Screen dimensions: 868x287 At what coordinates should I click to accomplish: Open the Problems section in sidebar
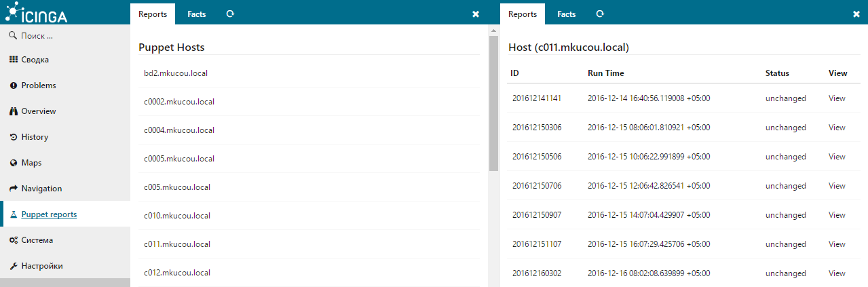(38, 85)
